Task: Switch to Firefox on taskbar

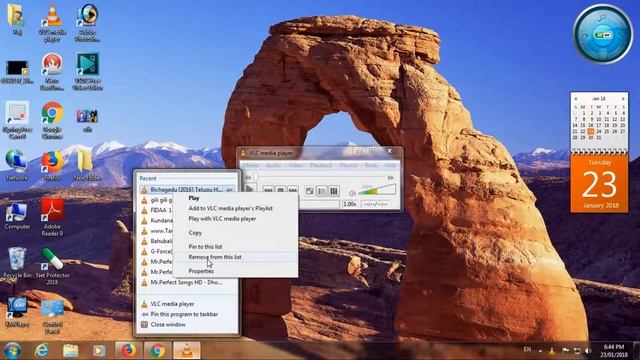Action: pyautogui.click(x=128, y=351)
